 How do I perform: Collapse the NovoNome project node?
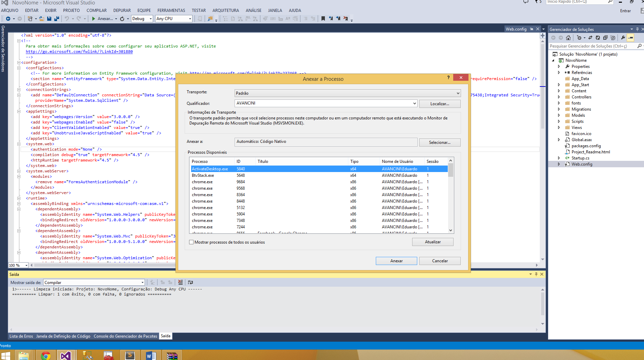coord(553,60)
